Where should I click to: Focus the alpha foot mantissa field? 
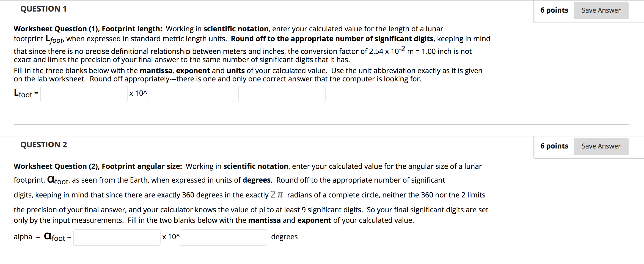[x=117, y=238]
